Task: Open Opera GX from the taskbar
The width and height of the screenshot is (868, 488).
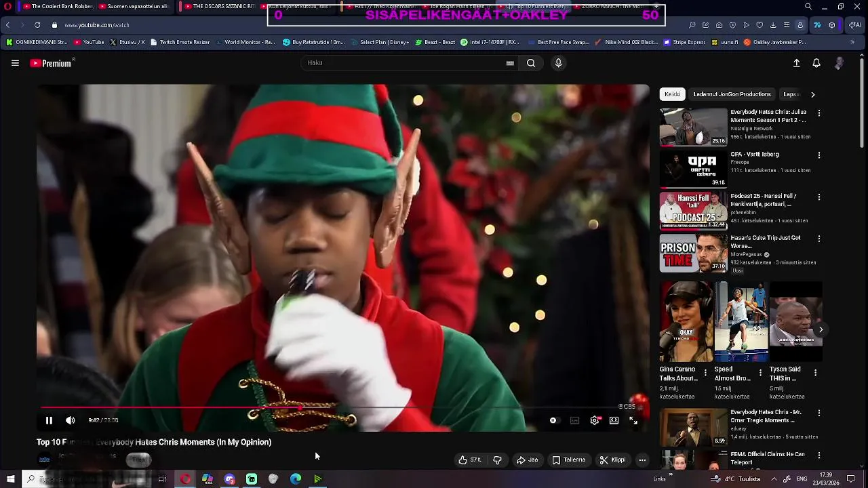Action: click(185, 479)
